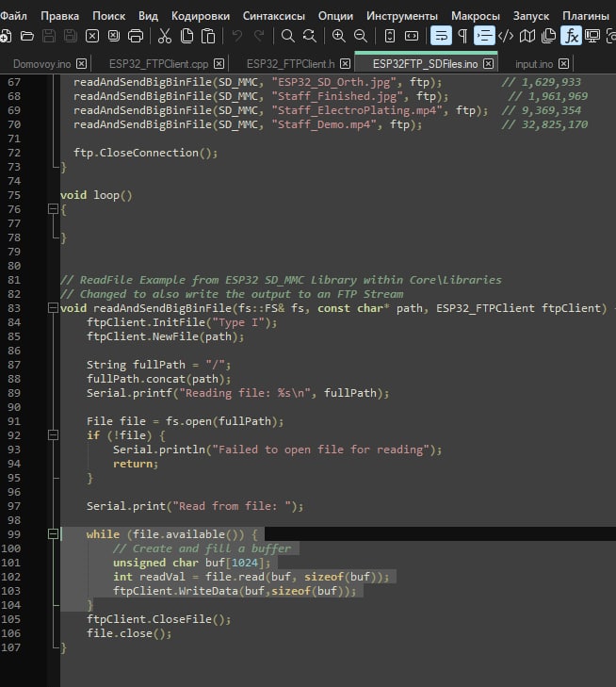Screen dimensions: 616x687
Task: Click the Redo arrow icon
Action: [x=259, y=36]
